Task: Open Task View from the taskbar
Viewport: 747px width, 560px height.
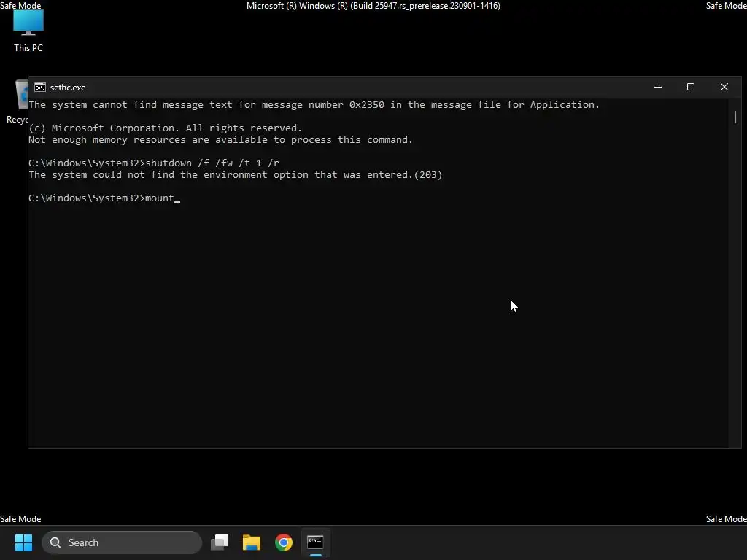Action: [220, 542]
